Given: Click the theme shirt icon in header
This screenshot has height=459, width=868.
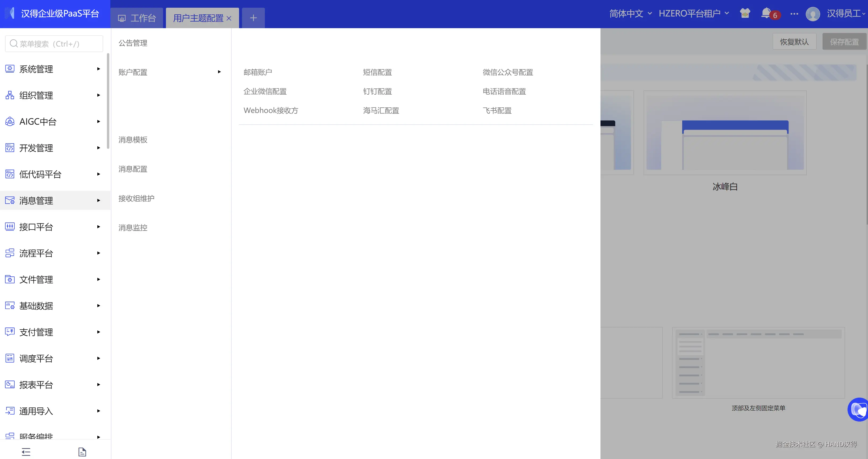Looking at the screenshot, I should pyautogui.click(x=745, y=14).
